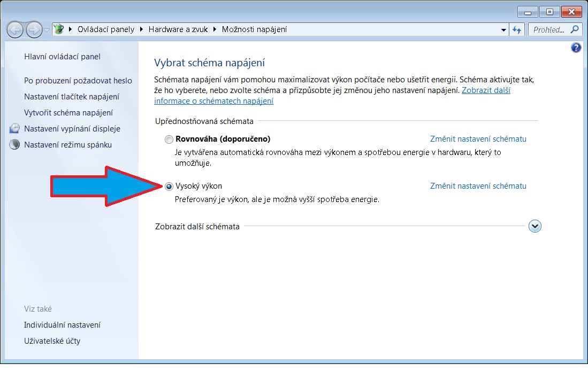The height and width of the screenshot is (387, 588).
Task: Click the Forward navigation arrow button
Action: [34, 29]
